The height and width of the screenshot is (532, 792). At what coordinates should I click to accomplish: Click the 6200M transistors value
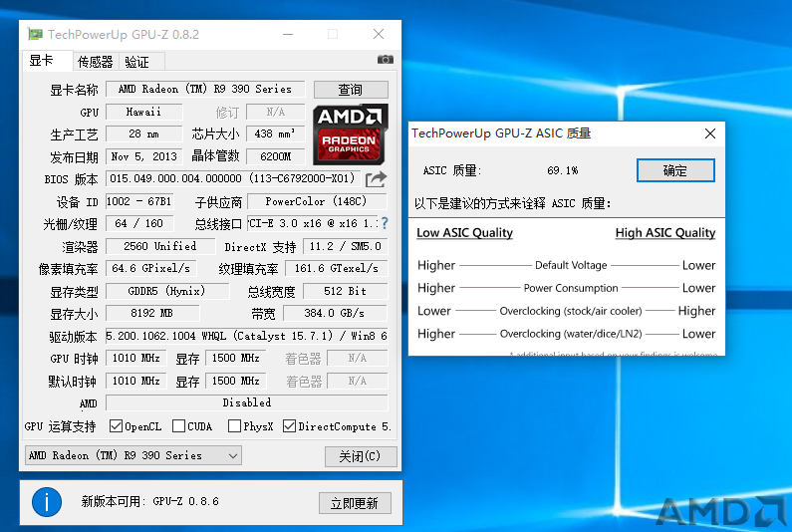pyautogui.click(x=275, y=156)
